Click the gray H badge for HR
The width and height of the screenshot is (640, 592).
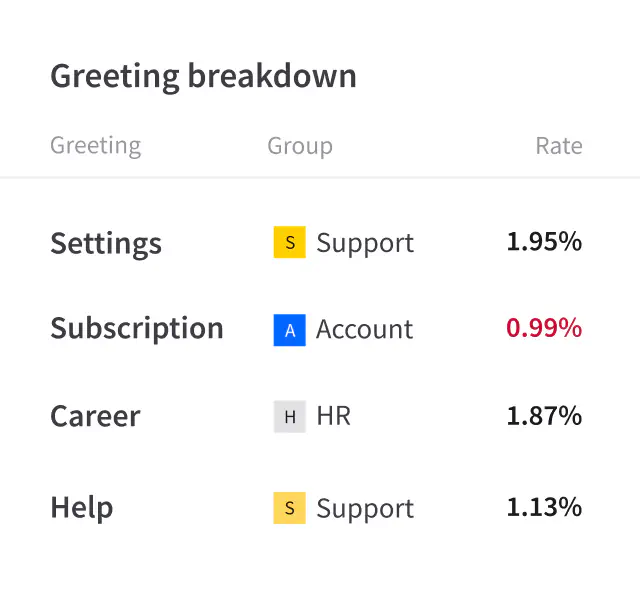289,417
